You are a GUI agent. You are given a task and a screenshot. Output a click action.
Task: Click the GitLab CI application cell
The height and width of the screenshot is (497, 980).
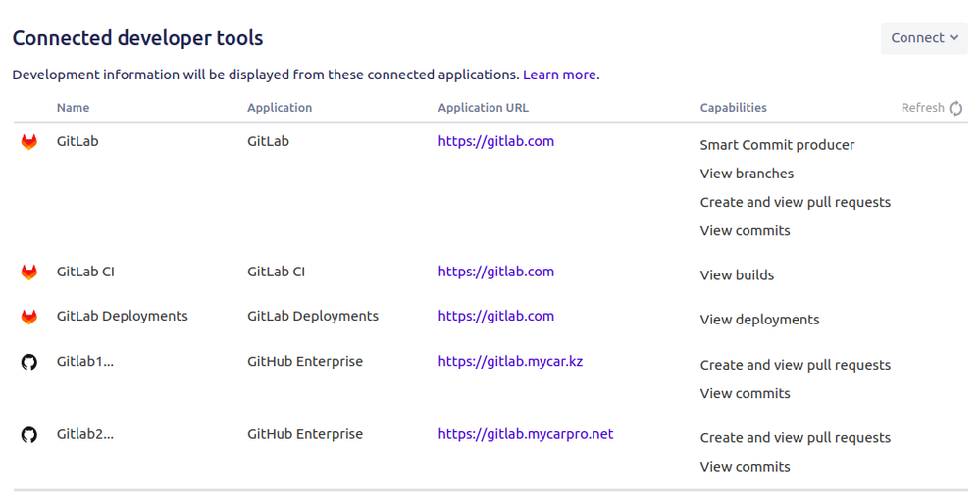pyautogui.click(x=277, y=272)
